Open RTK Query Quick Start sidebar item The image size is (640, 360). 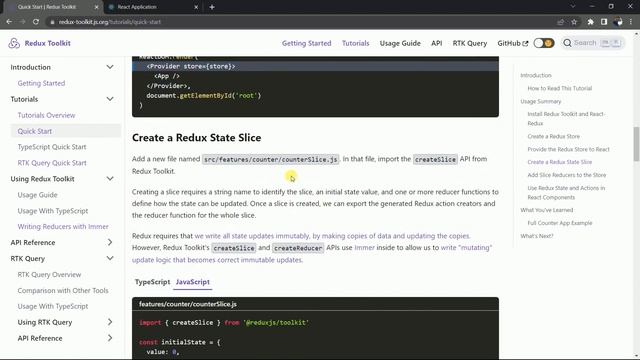pyautogui.click(x=52, y=163)
